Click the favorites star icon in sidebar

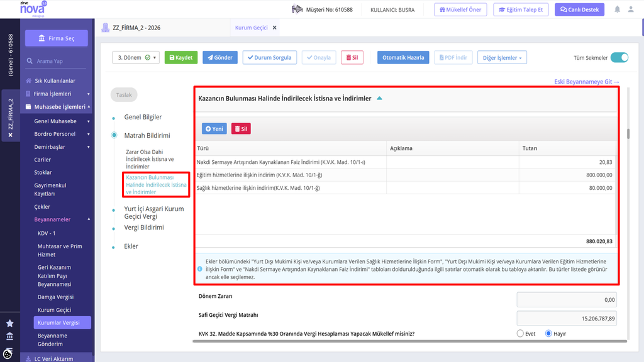[x=10, y=324]
